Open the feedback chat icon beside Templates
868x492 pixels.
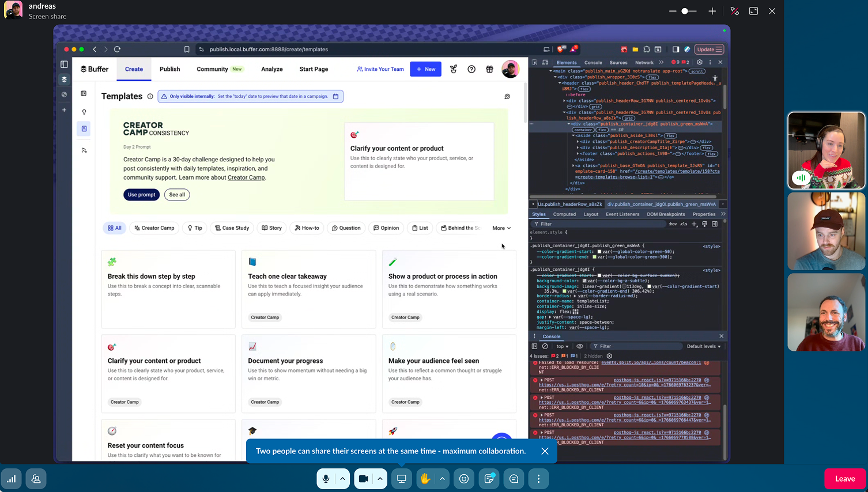tap(507, 96)
